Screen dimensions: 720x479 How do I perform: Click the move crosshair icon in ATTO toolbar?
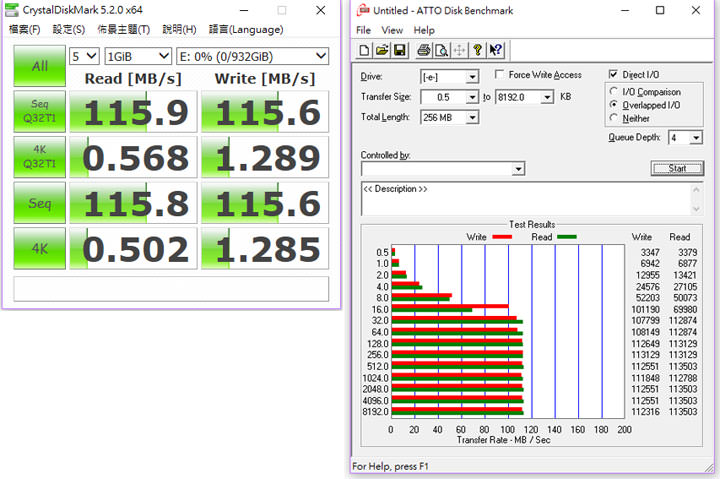459,50
